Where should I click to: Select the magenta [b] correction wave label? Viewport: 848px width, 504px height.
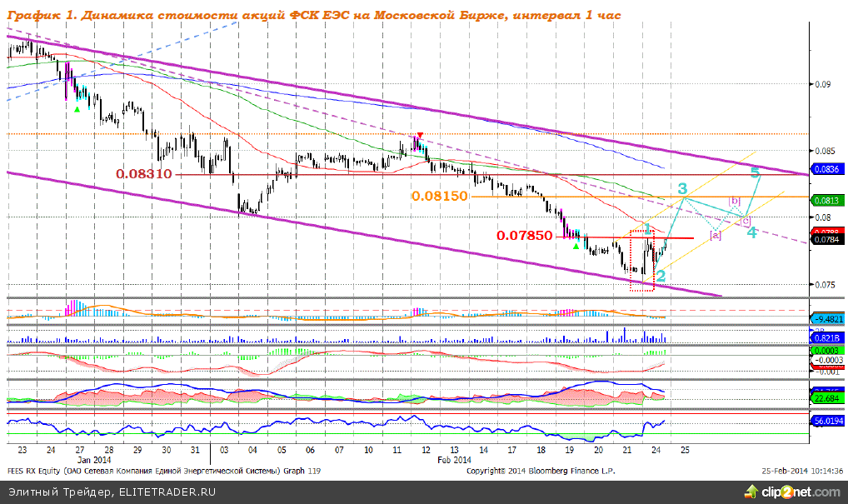pyautogui.click(x=735, y=201)
